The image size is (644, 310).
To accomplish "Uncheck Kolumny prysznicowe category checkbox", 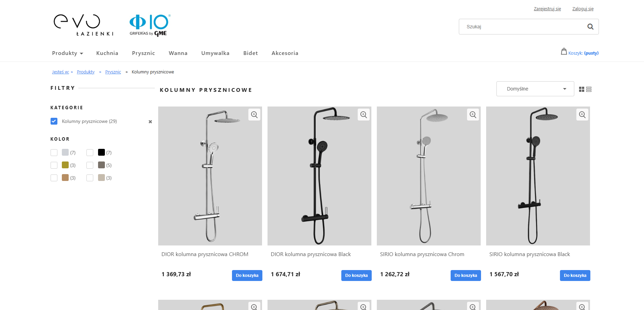I will [x=54, y=121].
